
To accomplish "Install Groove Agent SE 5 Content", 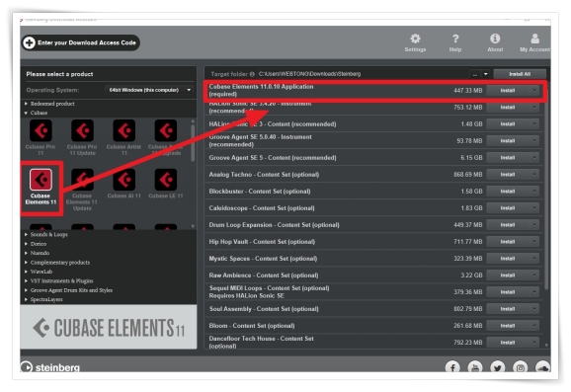I will point(508,158).
